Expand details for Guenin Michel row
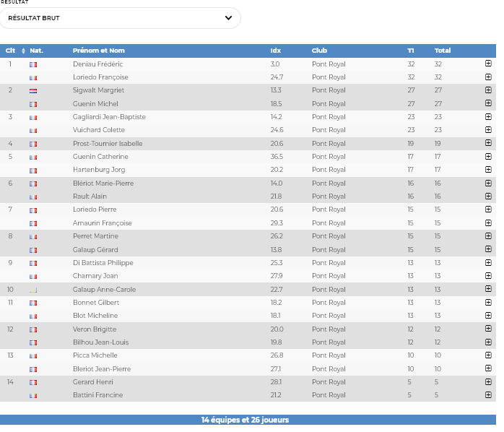This screenshot has width=504, height=432. coord(488,103)
